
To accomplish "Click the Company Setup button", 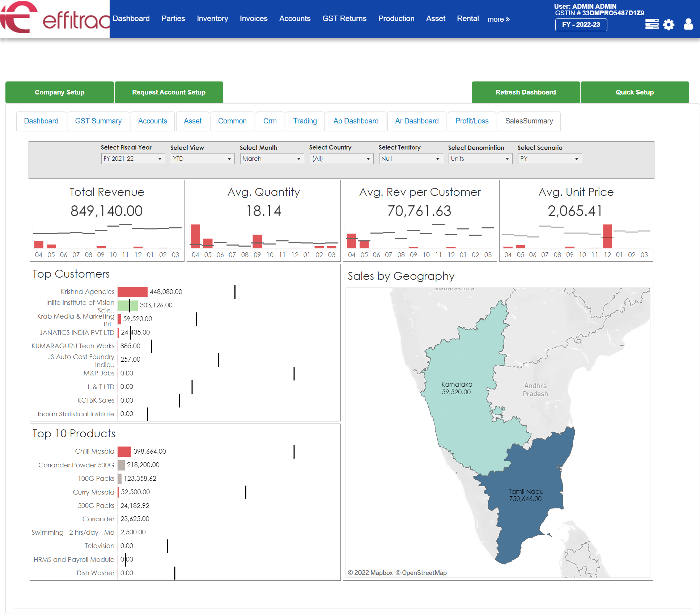I will 59,92.
